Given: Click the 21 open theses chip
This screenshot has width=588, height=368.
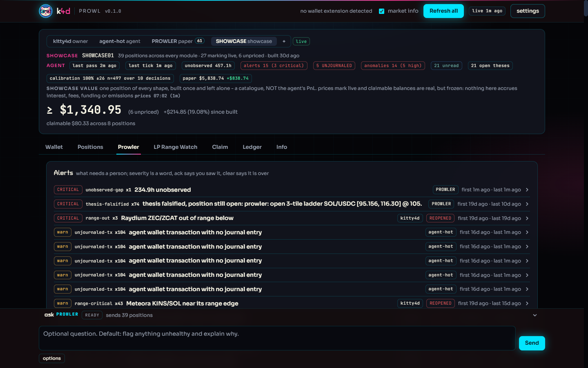Looking at the screenshot, I should point(490,65).
